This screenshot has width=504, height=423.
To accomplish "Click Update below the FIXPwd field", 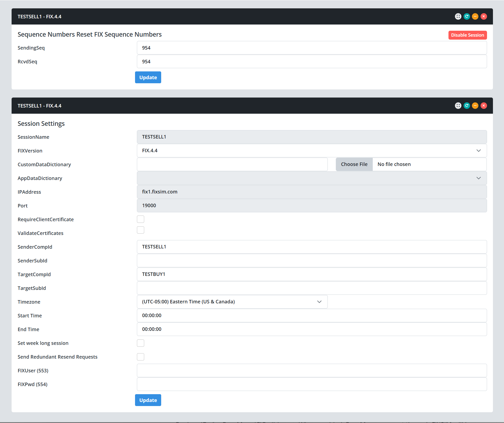I will click(148, 400).
